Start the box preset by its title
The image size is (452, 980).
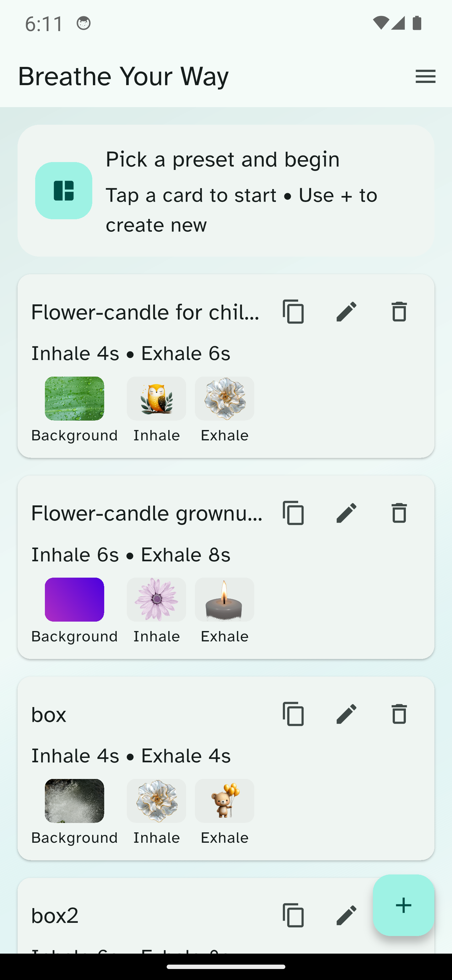pos(49,715)
